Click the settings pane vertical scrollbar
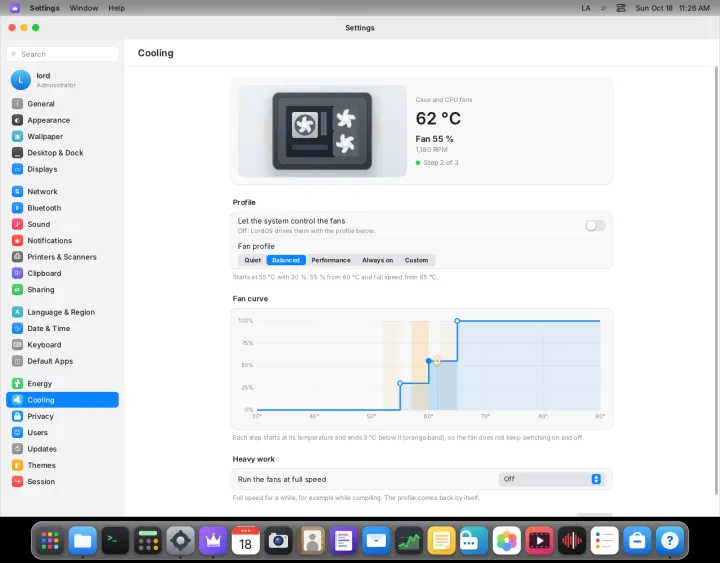This screenshot has width=720, height=563. (x=716, y=280)
